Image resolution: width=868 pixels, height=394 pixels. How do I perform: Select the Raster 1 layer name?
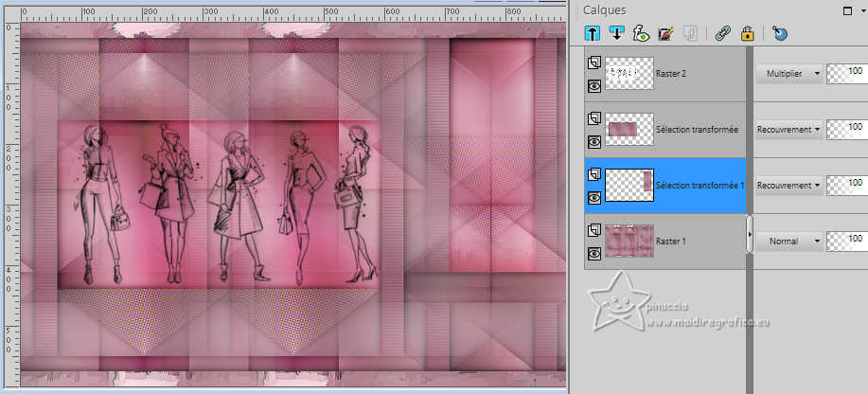pos(670,242)
